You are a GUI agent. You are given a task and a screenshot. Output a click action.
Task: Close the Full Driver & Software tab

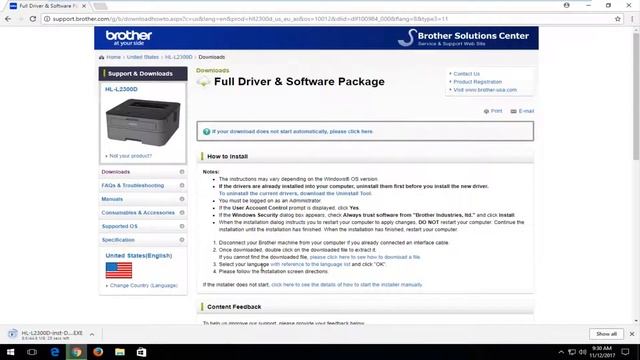[x=84, y=6]
